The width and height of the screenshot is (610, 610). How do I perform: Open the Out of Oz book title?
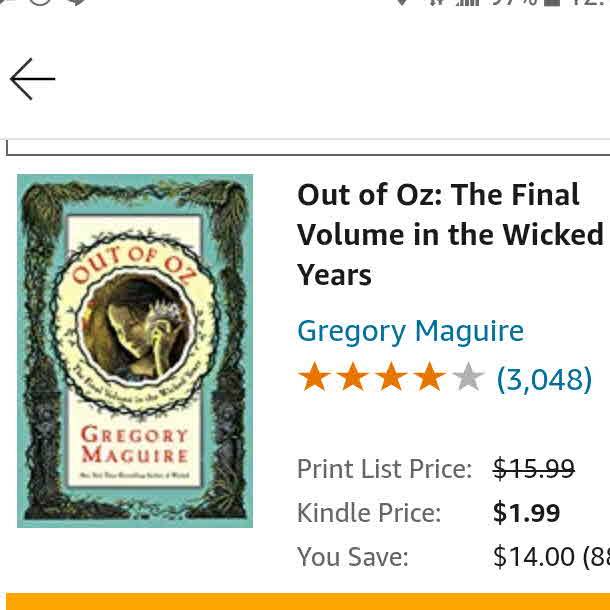[x=450, y=234]
